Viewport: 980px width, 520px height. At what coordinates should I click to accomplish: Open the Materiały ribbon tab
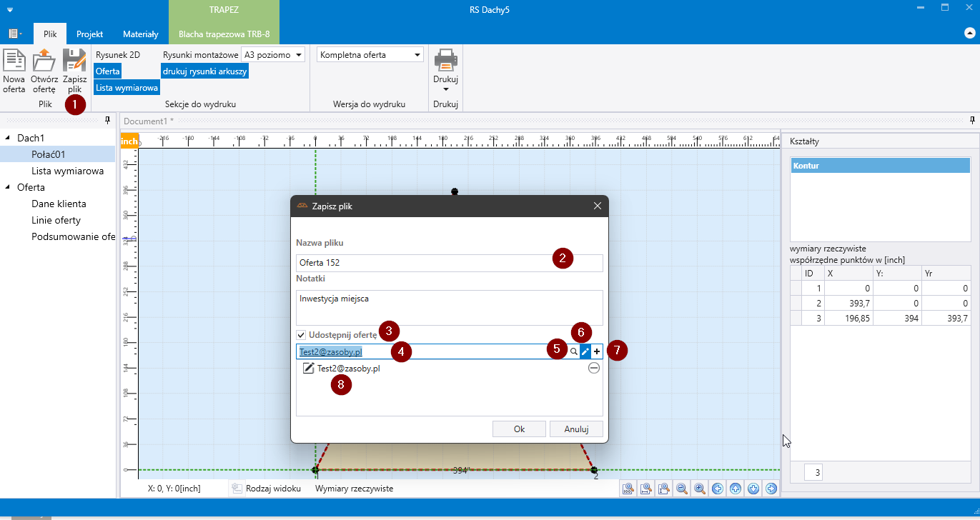(141, 34)
